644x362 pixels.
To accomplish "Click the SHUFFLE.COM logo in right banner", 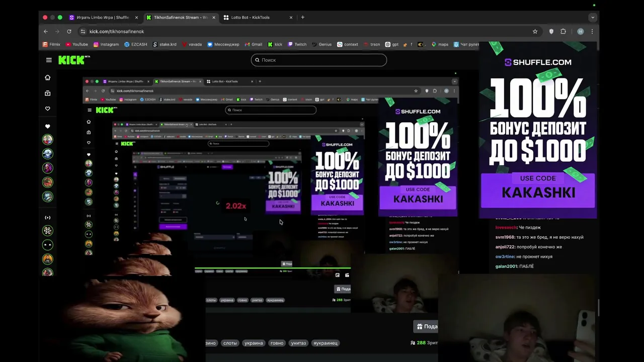I will 538,62.
